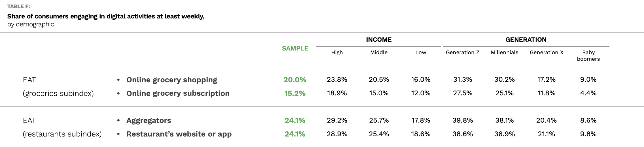
Task: Click the Restaurant's website or app label
Action: point(179,134)
